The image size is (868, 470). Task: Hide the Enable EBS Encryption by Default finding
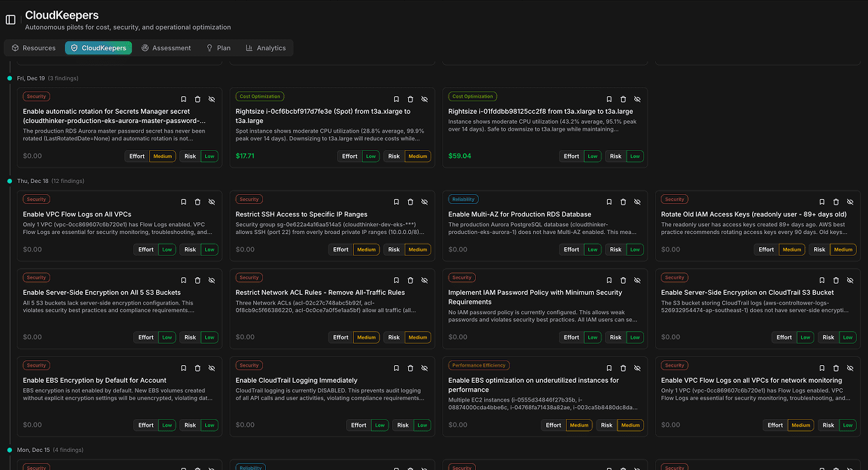[x=211, y=368]
